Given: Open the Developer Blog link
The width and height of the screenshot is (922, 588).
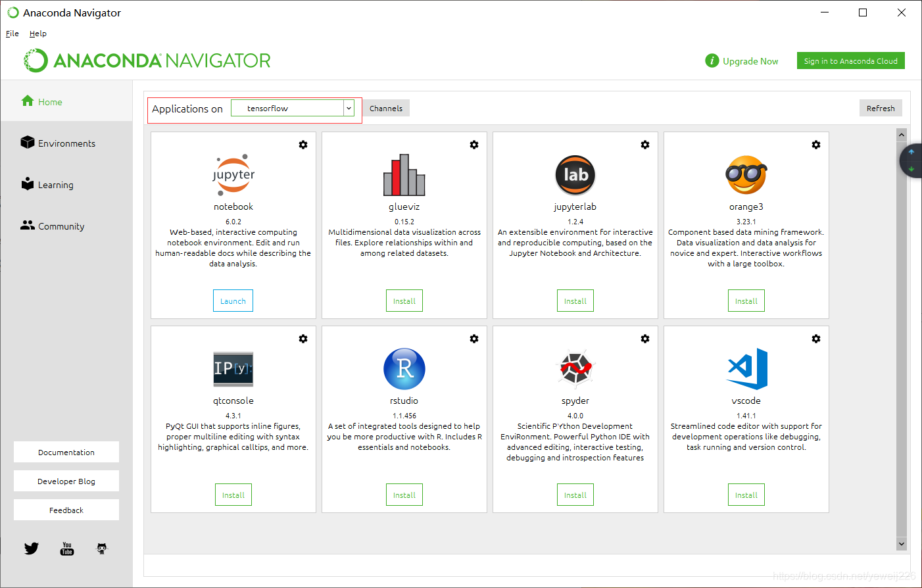Looking at the screenshot, I should pyautogui.click(x=66, y=481).
